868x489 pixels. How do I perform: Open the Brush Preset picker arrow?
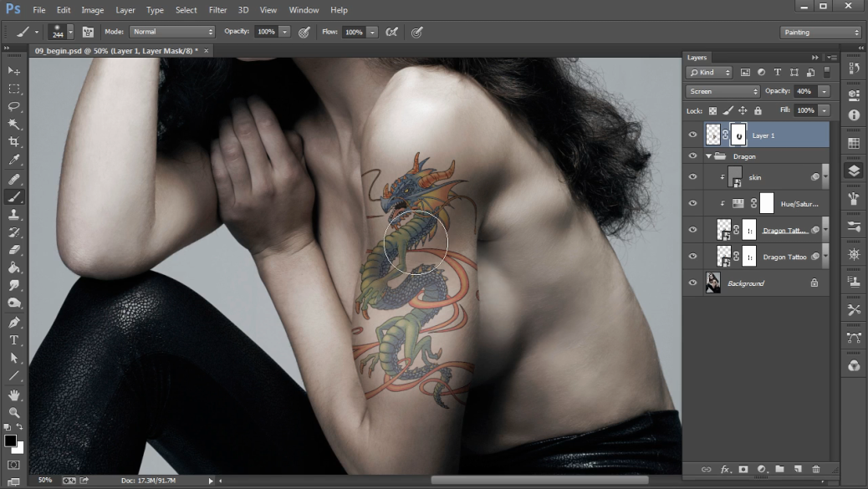tap(70, 32)
